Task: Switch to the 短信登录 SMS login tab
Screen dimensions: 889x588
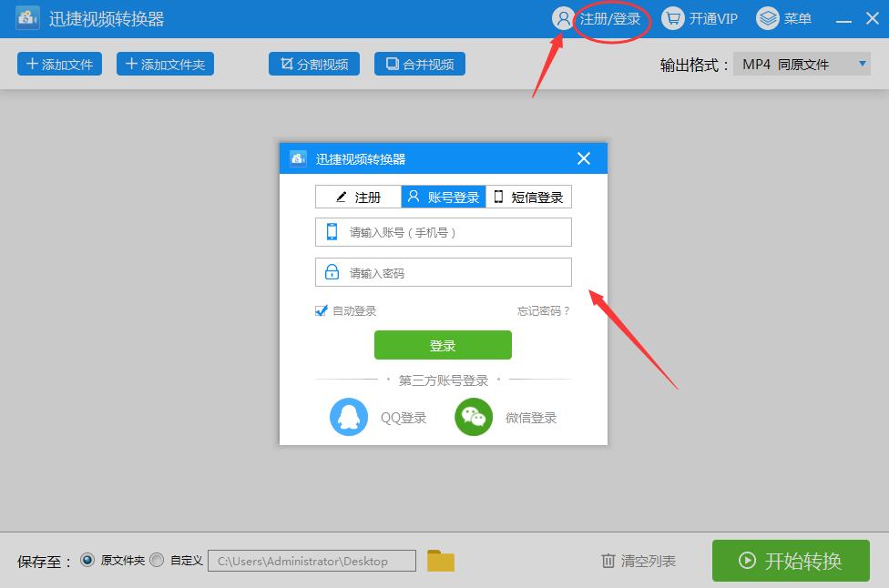Action: (528, 196)
